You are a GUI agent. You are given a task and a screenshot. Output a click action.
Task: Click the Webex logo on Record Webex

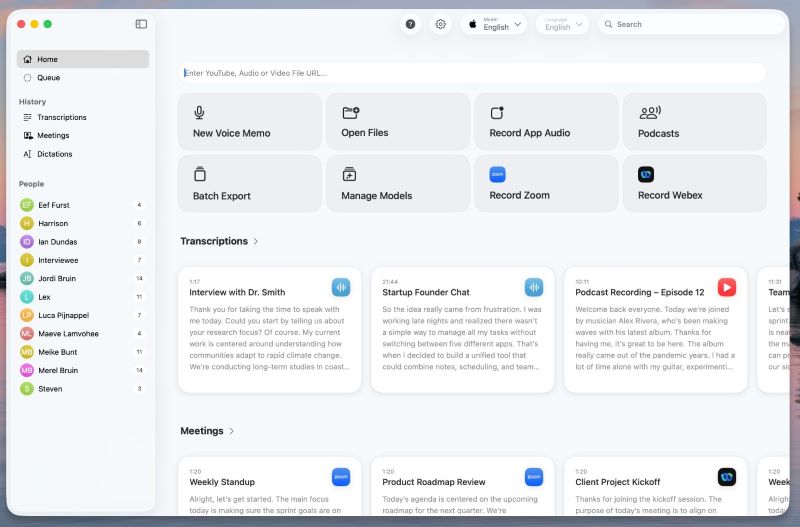646,174
